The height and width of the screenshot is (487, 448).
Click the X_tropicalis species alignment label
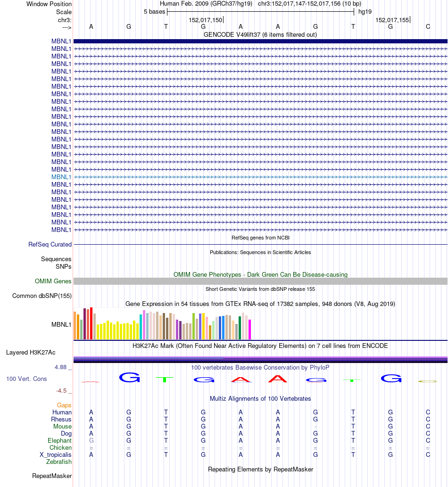56,454
